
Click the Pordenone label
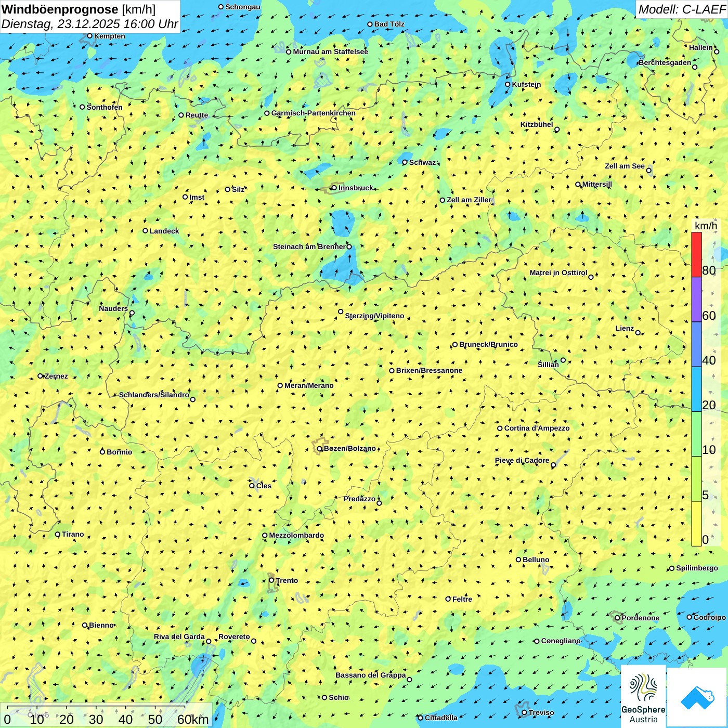pyautogui.click(x=641, y=618)
